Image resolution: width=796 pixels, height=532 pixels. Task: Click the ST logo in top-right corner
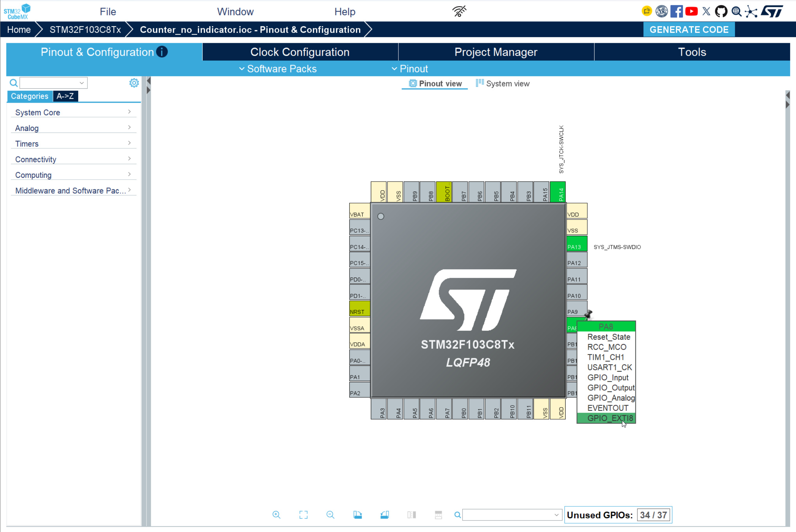pos(772,11)
